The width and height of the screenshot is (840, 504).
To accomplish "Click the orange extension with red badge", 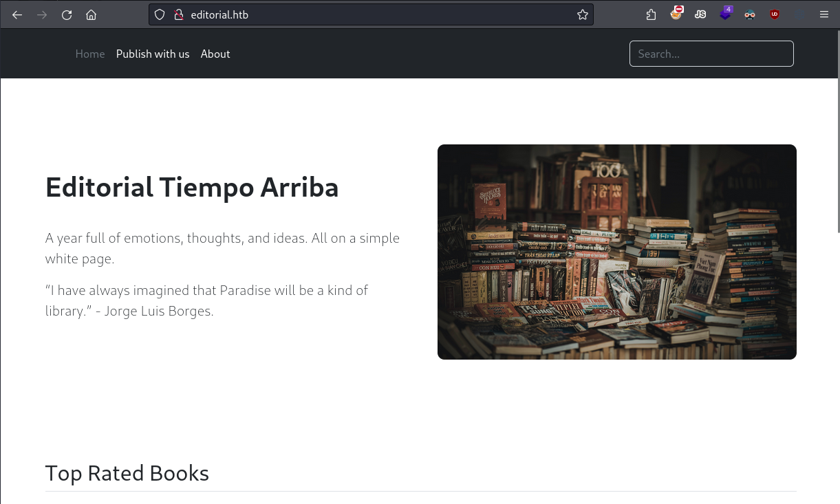I will (x=676, y=14).
